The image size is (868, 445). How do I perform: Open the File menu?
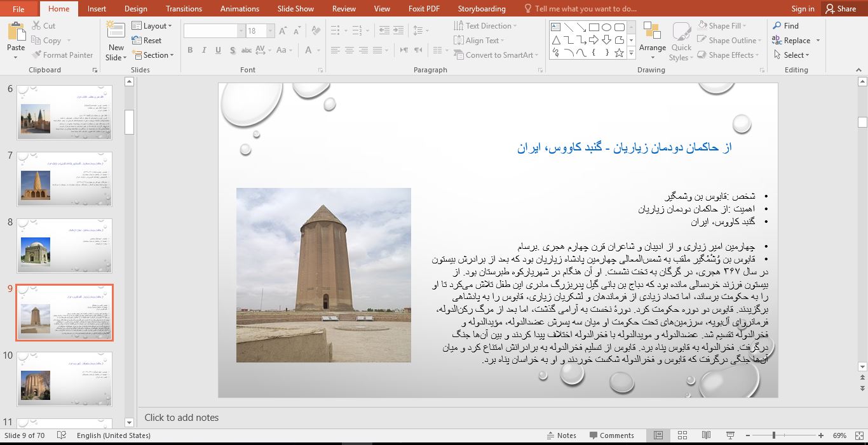[18, 9]
